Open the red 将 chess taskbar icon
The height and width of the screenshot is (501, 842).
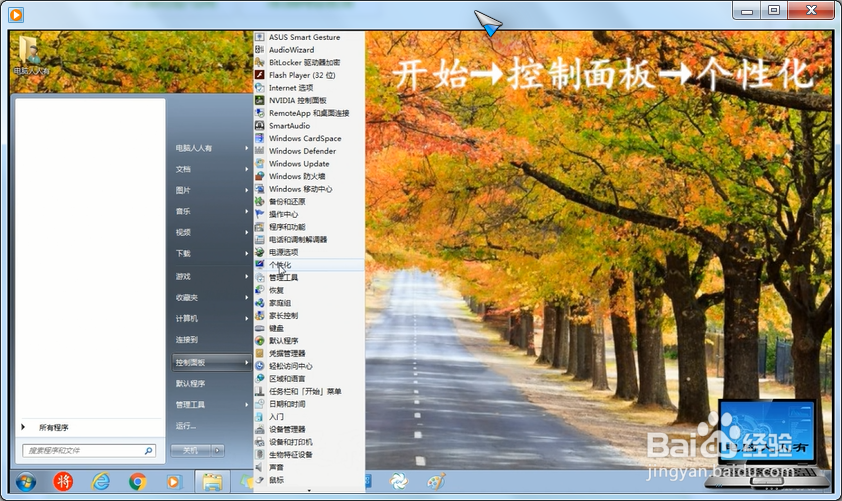(x=63, y=482)
